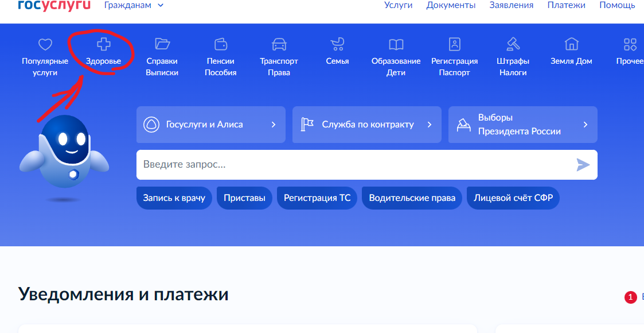This screenshot has height=333, width=644.
Task: Click the Транспорт Права car icon
Action: click(279, 43)
